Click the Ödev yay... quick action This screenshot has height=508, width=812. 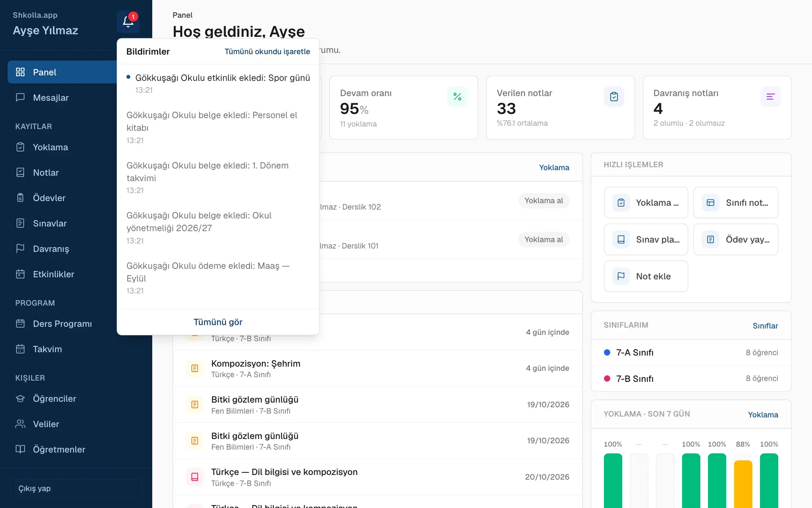pyautogui.click(x=736, y=240)
